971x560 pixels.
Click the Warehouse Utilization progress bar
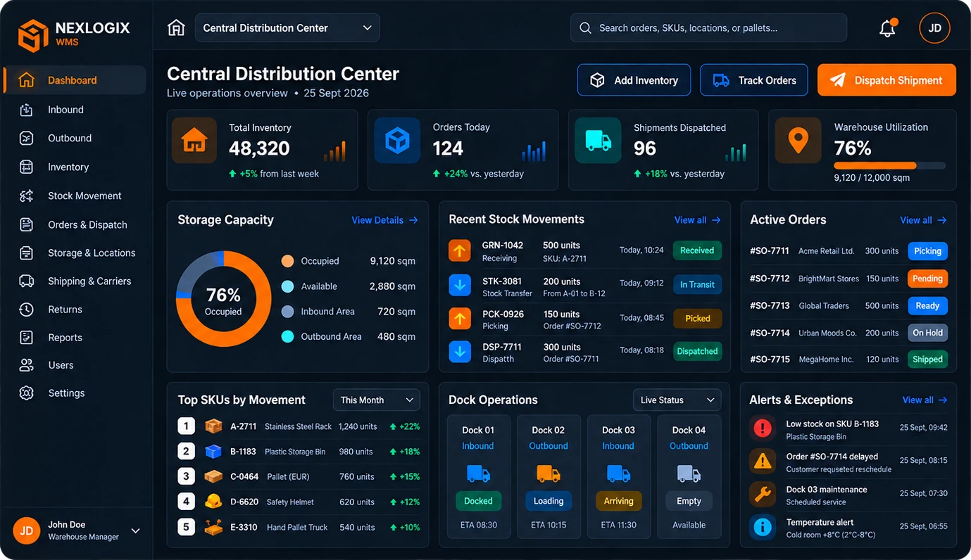(x=889, y=165)
